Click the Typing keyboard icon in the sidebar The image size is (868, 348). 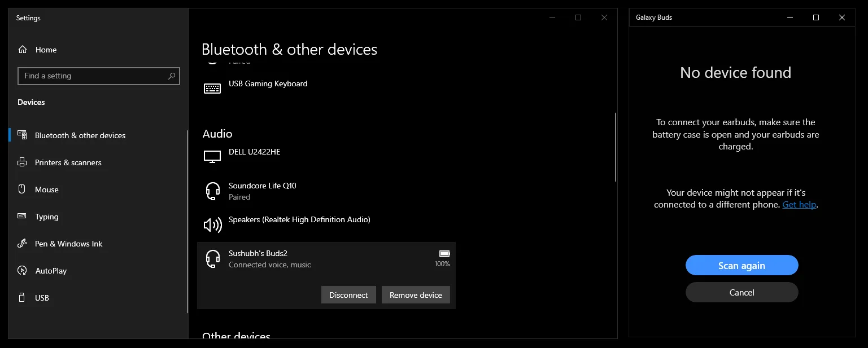click(x=22, y=216)
